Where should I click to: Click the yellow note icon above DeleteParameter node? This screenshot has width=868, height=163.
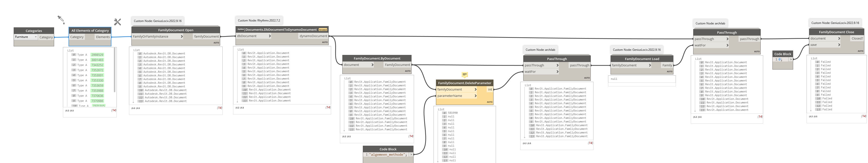pos(464,75)
